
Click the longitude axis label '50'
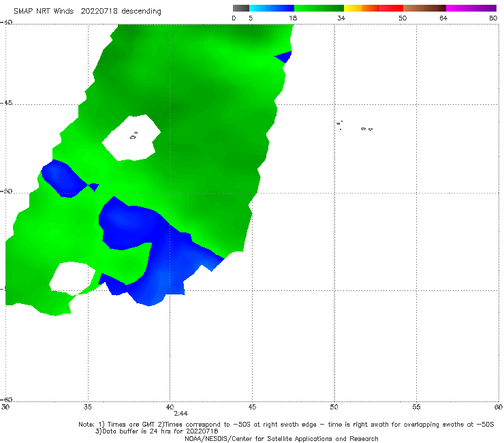pyautogui.click(x=334, y=408)
